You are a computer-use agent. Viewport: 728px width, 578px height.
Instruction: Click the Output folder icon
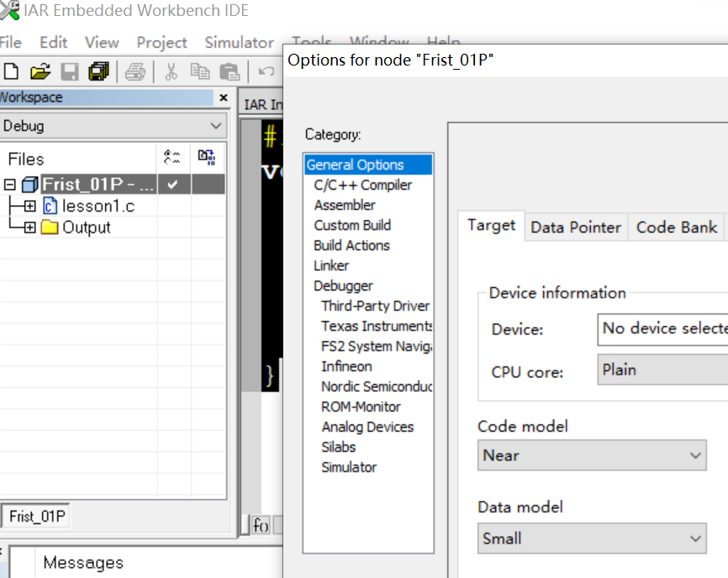click(50, 228)
